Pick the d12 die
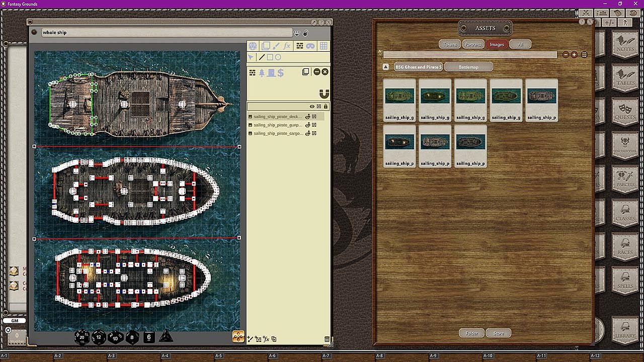The width and height of the screenshot is (644, 362). click(x=99, y=337)
